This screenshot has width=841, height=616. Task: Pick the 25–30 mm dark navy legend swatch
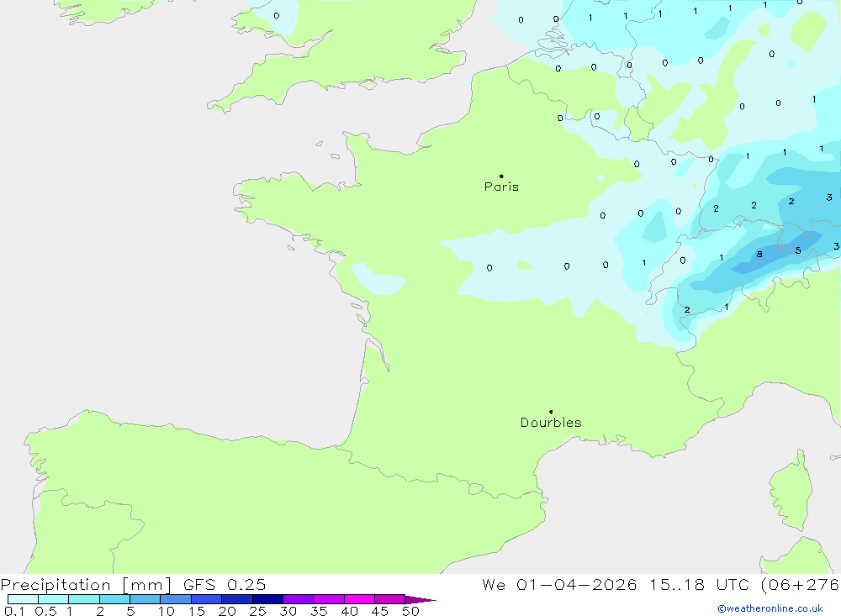tap(267, 599)
